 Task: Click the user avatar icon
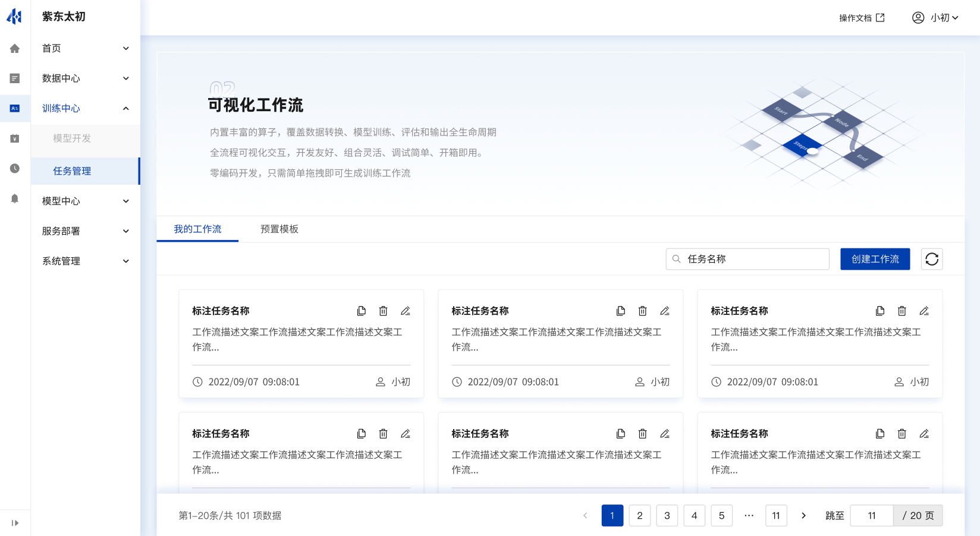click(x=918, y=18)
